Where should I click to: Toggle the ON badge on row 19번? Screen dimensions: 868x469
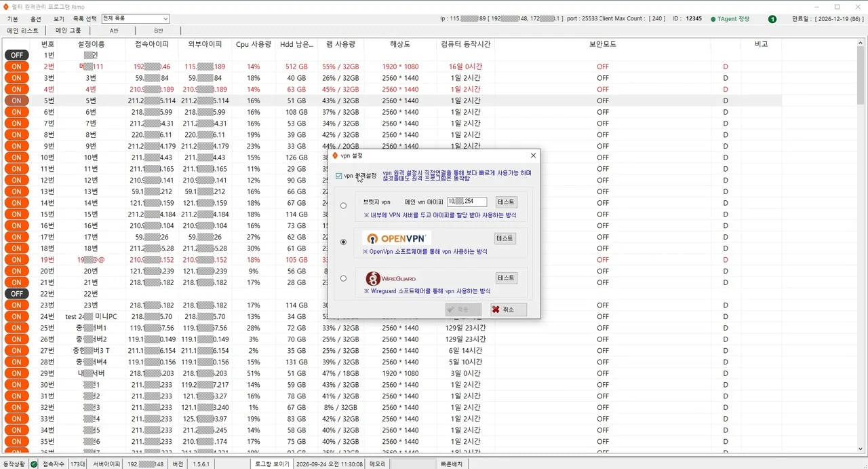point(16,260)
